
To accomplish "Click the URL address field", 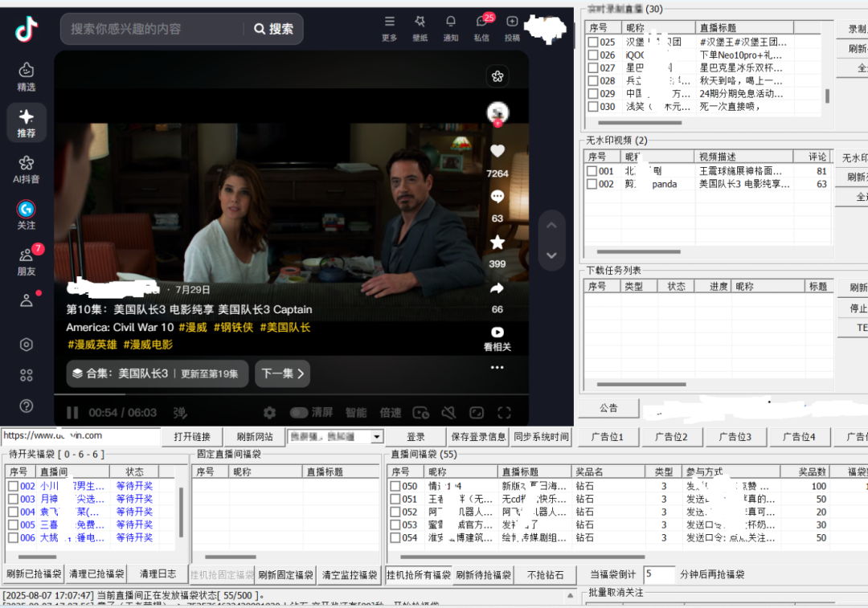I will pyautogui.click(x=81, y=436).
